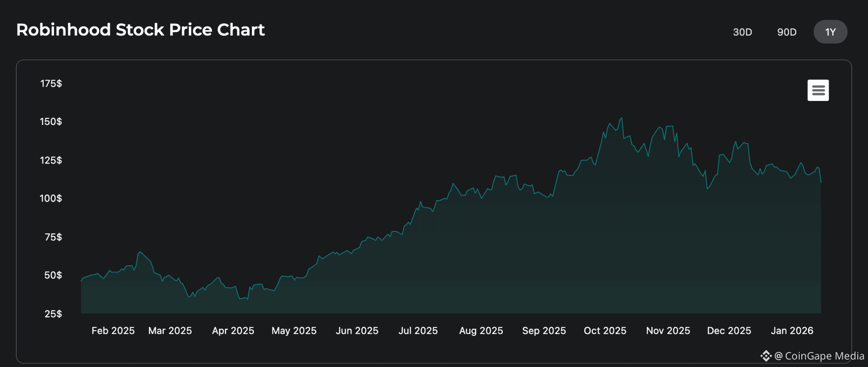Click the CoinGape diamond logo icon
This screenshot has width=868, height=367.
[766, 356]
